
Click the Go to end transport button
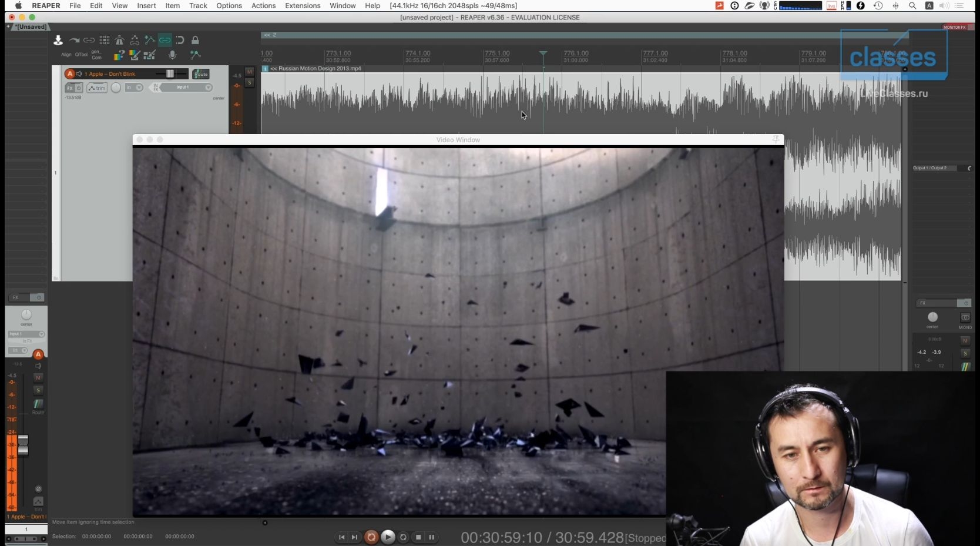tap(354, 537)
